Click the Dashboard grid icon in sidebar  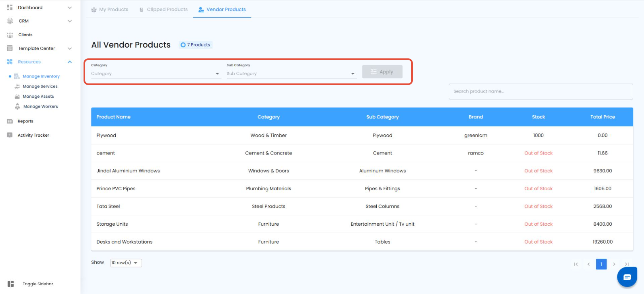(10, 8)
